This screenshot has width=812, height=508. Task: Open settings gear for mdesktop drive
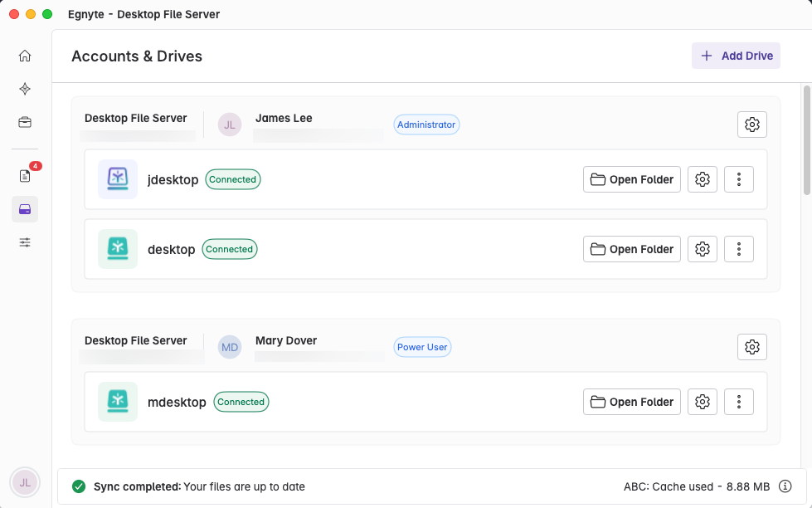[x=703, y=402]
